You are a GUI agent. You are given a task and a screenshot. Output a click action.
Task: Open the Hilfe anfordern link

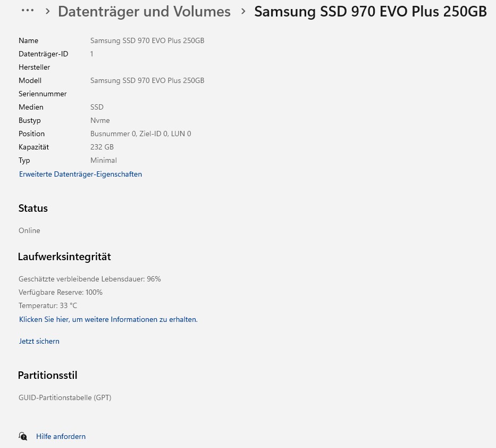pyautogui.click(x=61, y=436)
